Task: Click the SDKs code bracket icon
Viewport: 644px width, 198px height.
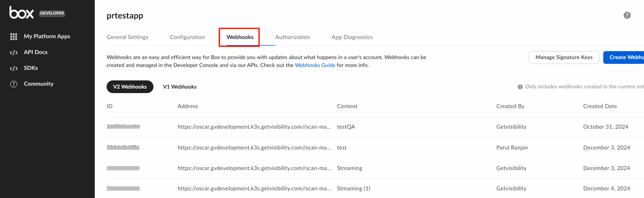Action: tap(14, 68)
